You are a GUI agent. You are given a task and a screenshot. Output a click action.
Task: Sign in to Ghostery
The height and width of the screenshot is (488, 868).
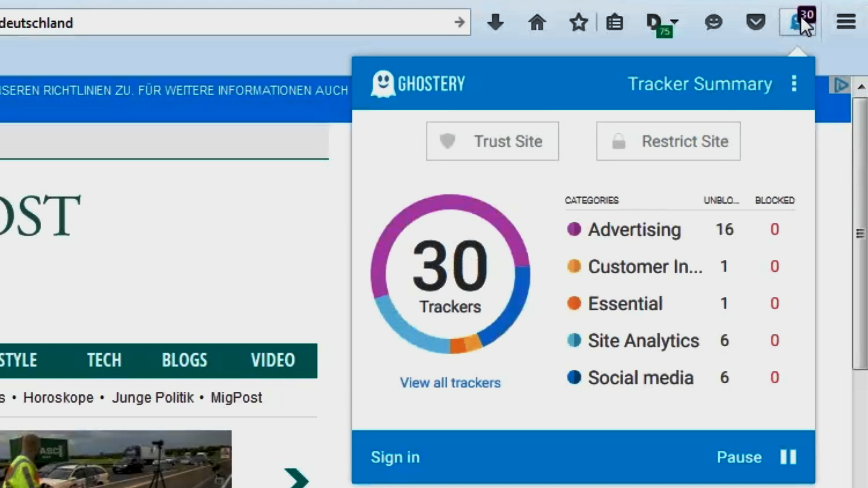[395, 457]
